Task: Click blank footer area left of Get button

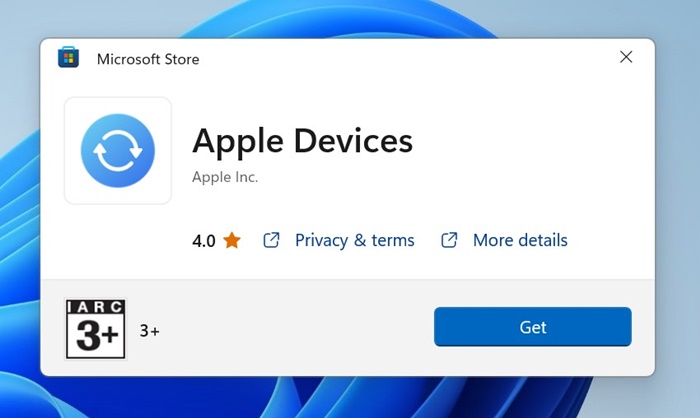Action: 300,328
